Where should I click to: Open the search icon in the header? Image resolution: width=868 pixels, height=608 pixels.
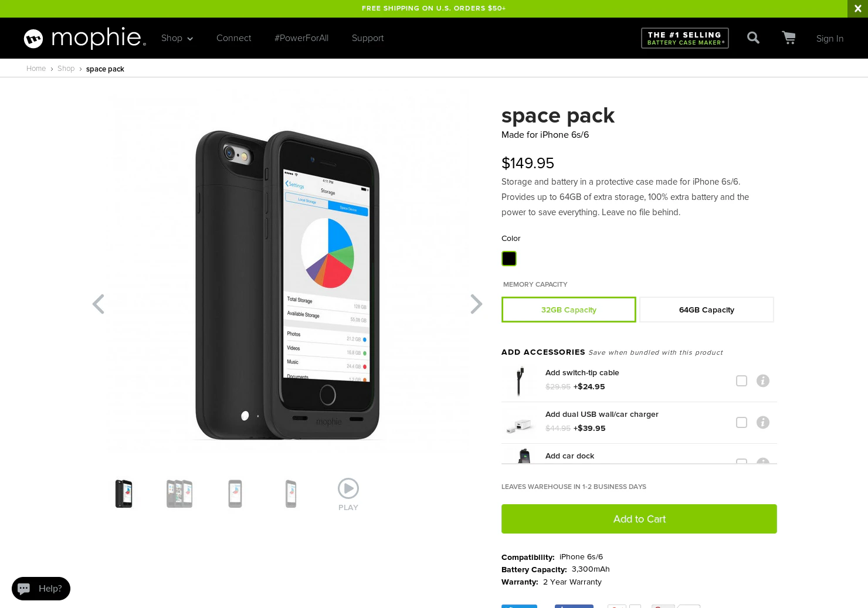pos(753,38)
